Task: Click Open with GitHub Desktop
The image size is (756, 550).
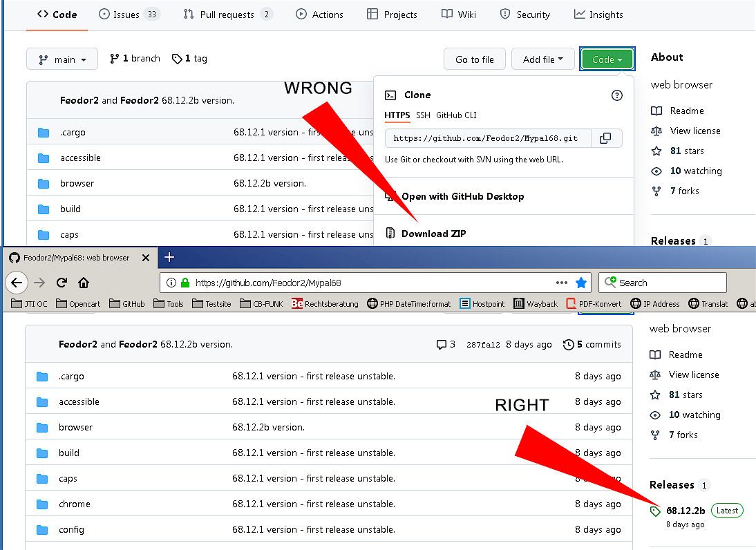Action: tap(455, 196)
